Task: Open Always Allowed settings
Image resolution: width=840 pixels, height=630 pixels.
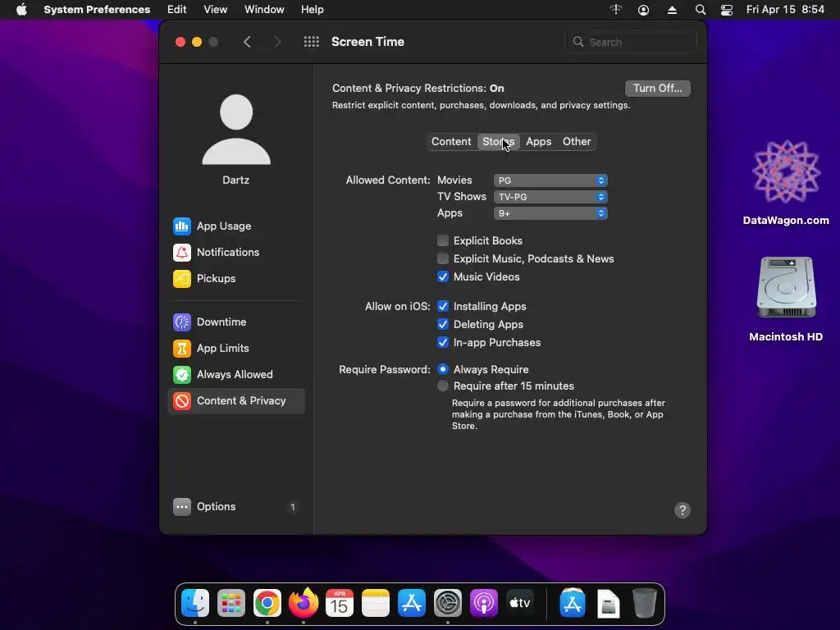Action: tap(222, 374)
